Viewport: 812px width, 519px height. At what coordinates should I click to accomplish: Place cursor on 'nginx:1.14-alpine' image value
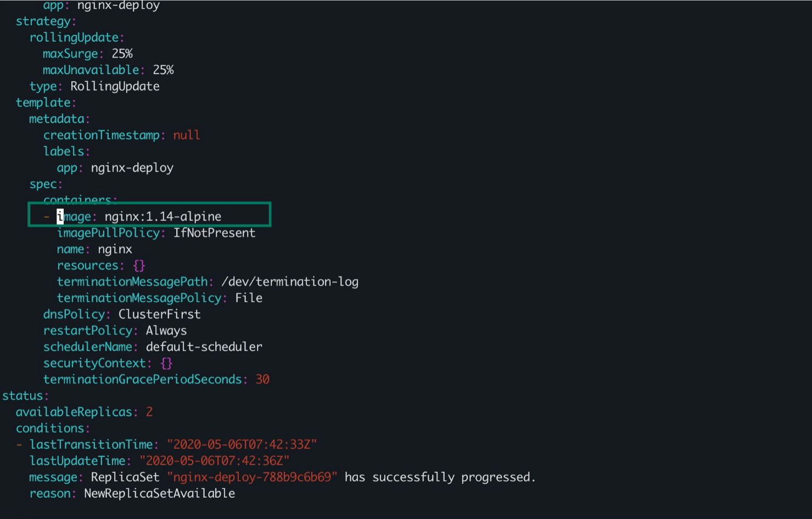[163, 217]
